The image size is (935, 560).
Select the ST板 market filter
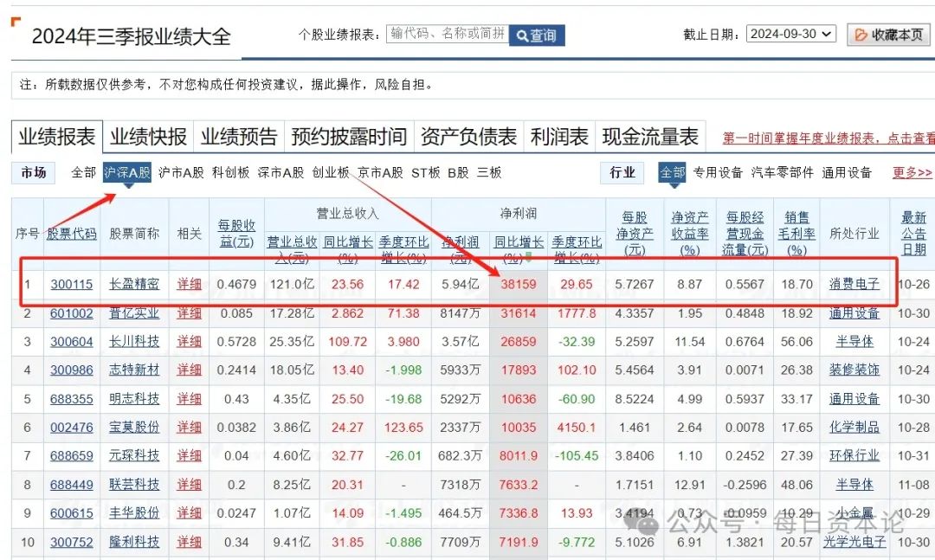tap(426, 173)
